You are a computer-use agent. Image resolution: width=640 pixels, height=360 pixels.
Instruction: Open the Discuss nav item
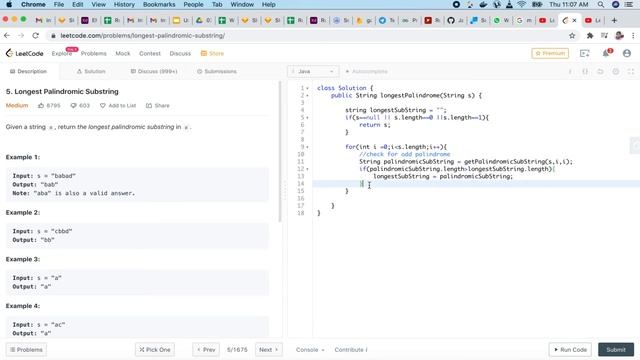(x=180, y=53)
